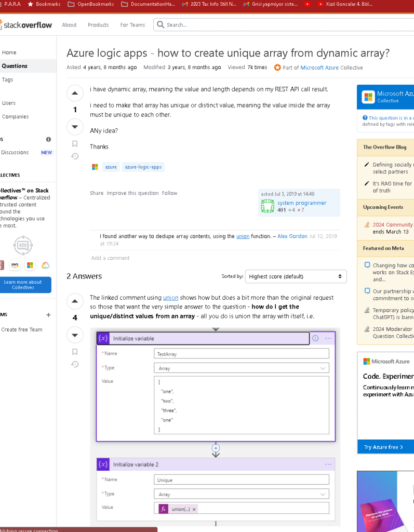This screenshot has width=414, height=532.
Task: Click the Value box with array contents
Action: click(241, 405)
